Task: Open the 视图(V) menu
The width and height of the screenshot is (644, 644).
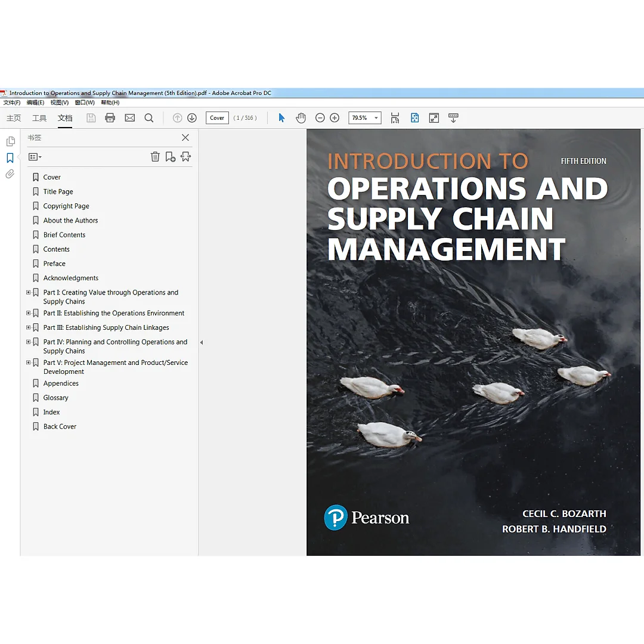Action: (60, 103)
